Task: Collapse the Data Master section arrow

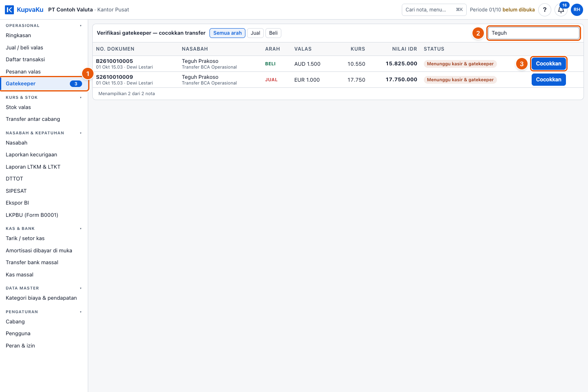Action: [x=81, y=288]
